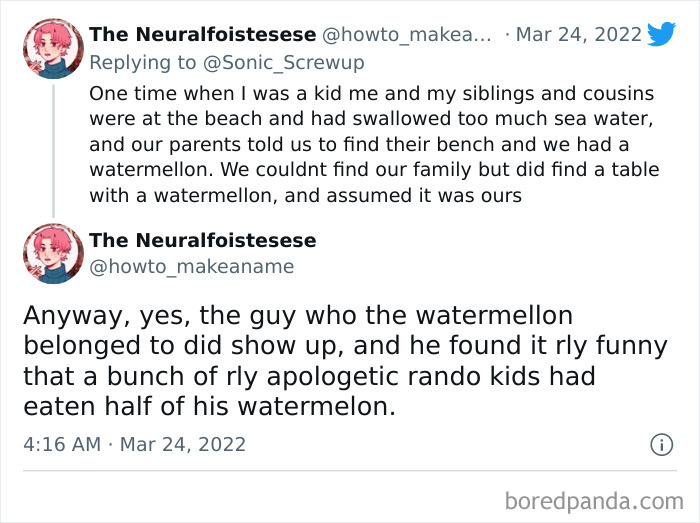Click the Mar 24, 2022 date after 4:16 AM
This screenshot has width=700, height=523.
click(x=182, y=444)
